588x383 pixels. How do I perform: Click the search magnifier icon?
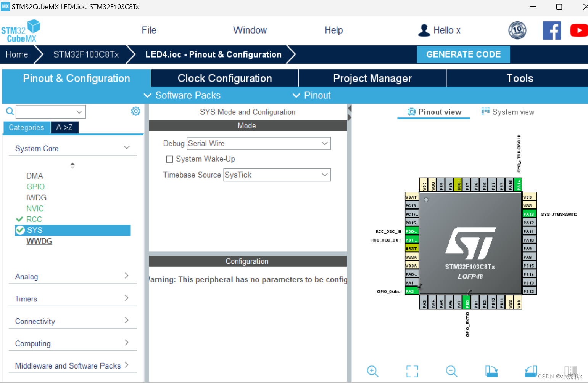[10, 111]
